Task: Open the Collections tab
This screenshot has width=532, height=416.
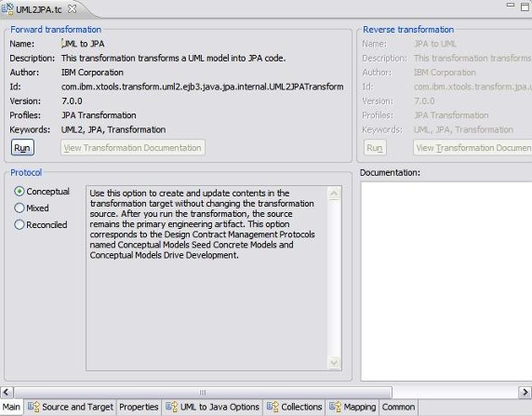Action: [295, 407]
